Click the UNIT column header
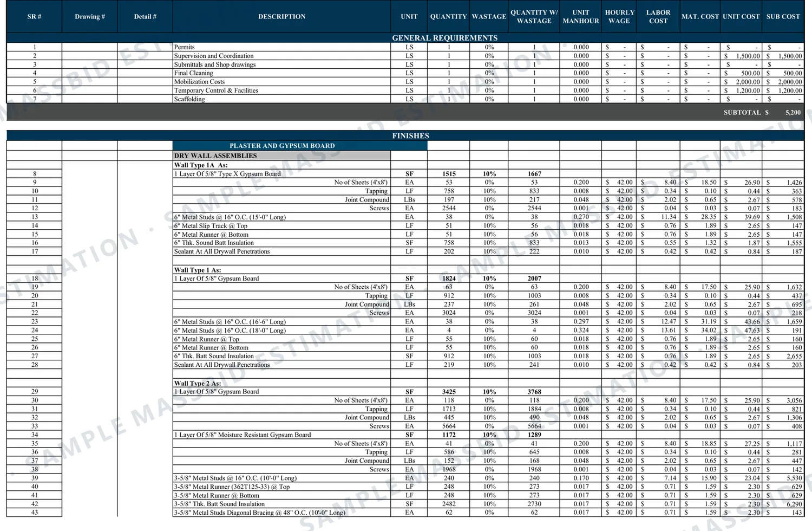Viewport: 812px width, 531px height. click(x=409, y=17)
